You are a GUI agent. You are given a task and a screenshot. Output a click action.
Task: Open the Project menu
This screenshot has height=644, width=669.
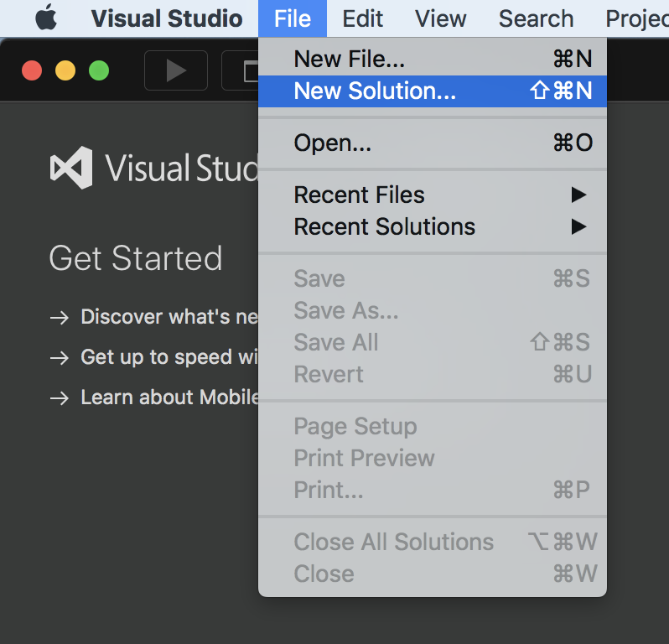[635, 18]
